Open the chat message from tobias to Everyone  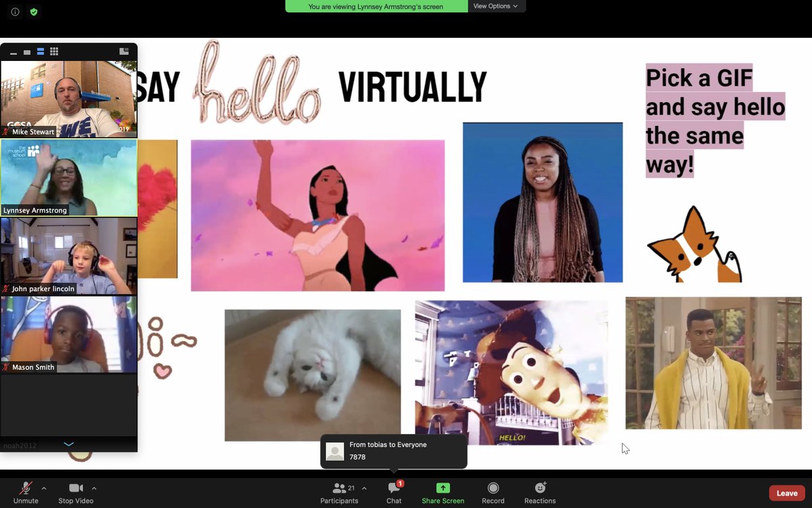pyautogui.click(x=394, y=451)
